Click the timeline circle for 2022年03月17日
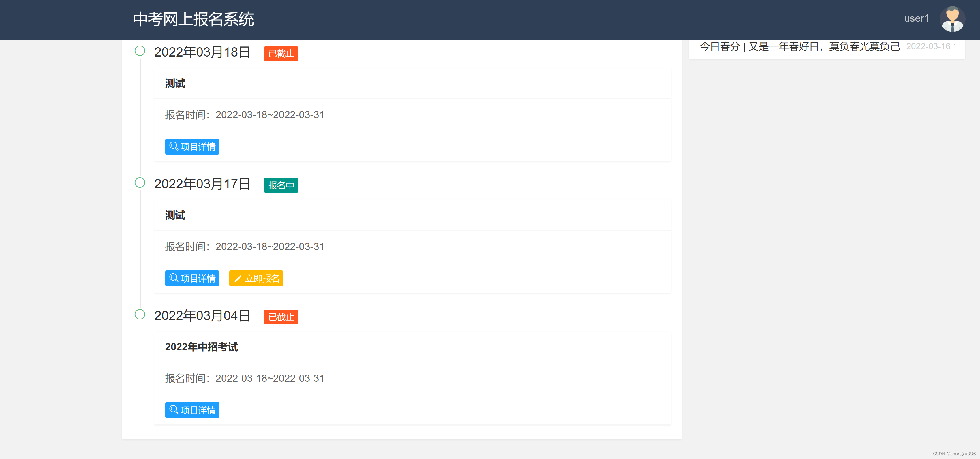The image size is (980, 459). (x=140, y=183)
